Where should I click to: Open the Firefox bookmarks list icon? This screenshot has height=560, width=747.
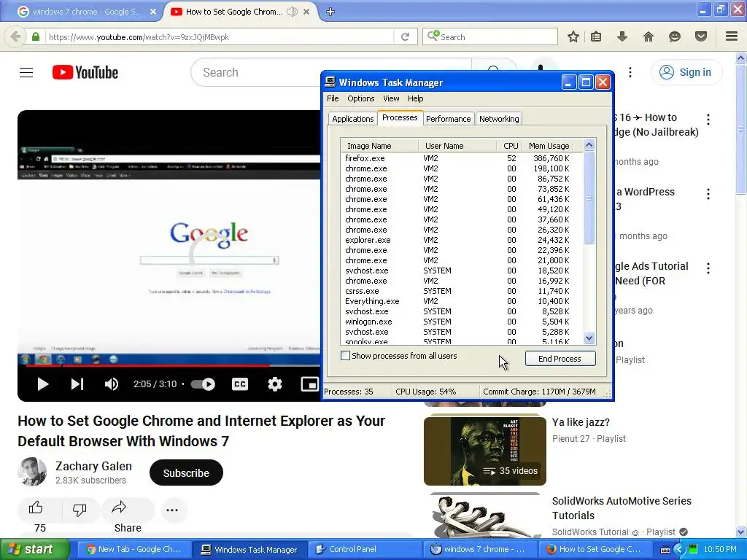pyautogui.click(x=596, y=36)
